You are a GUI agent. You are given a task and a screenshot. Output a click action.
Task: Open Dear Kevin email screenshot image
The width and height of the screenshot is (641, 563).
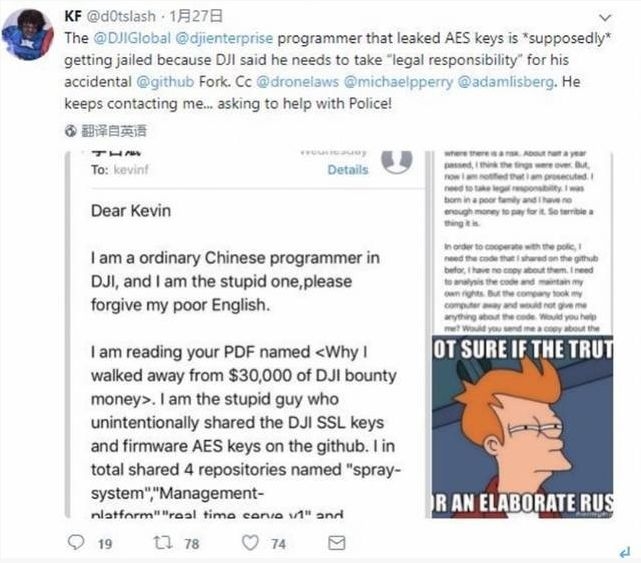[245, 334]
